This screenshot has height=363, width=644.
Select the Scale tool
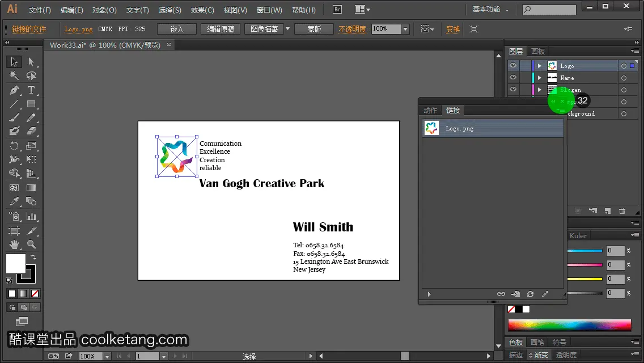coord(31,146)
